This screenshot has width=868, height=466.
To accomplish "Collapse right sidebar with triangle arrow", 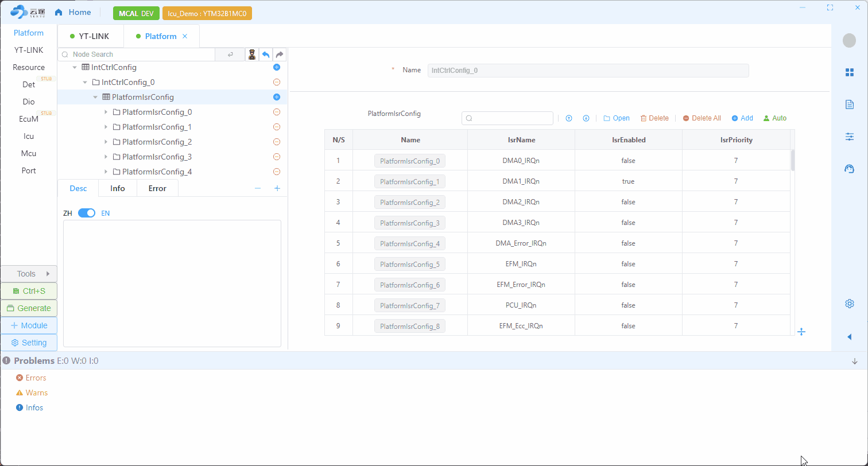I will tap(850, 337).
